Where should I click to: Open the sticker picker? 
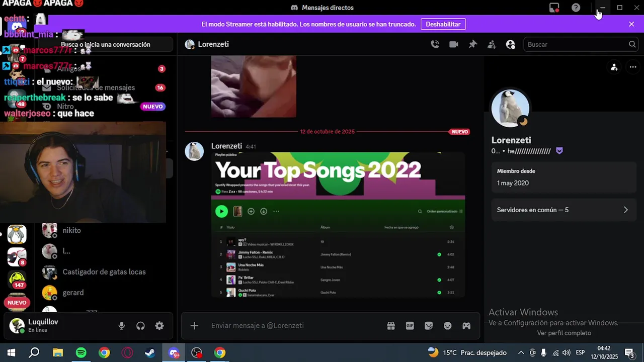[x=429, y=326]
